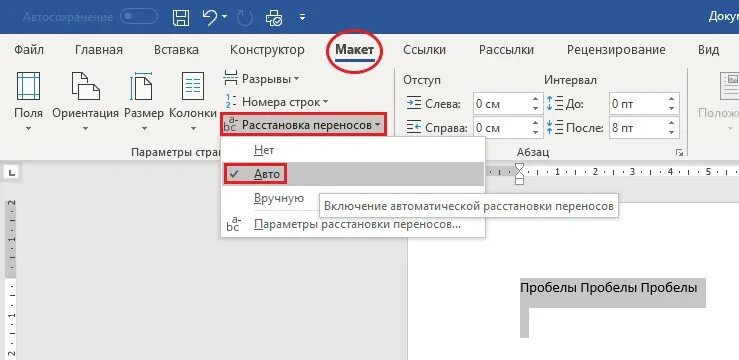739x360 pixels.
Task: Click the Поля margins icon
Action: coord(28,86)
